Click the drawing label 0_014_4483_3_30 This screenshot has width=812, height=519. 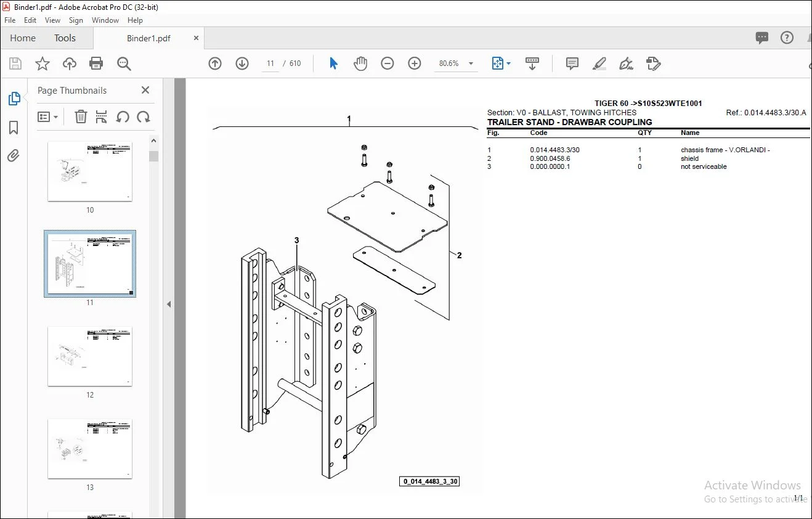(430, 481)
